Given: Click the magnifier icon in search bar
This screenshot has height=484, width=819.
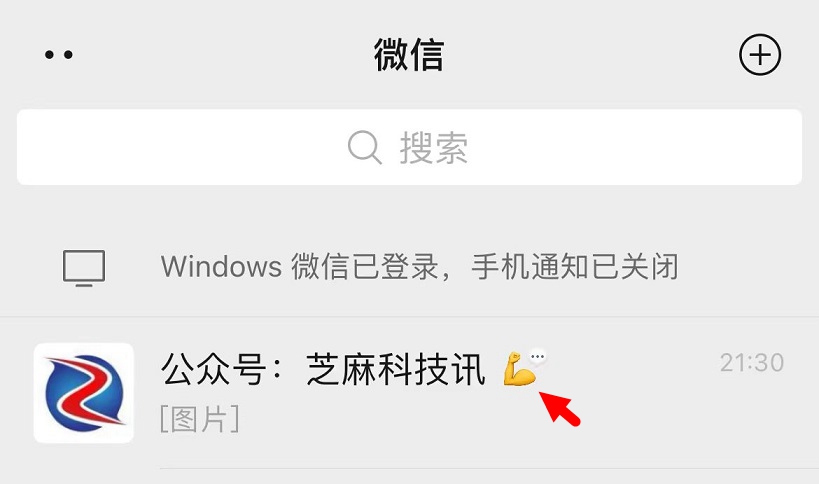Looking at the screenshot, I should [x=365, y=147].
